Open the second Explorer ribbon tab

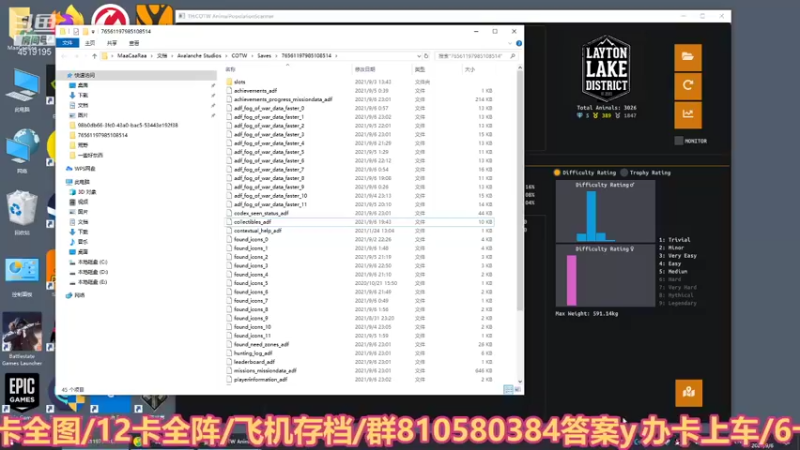(90, 43)
